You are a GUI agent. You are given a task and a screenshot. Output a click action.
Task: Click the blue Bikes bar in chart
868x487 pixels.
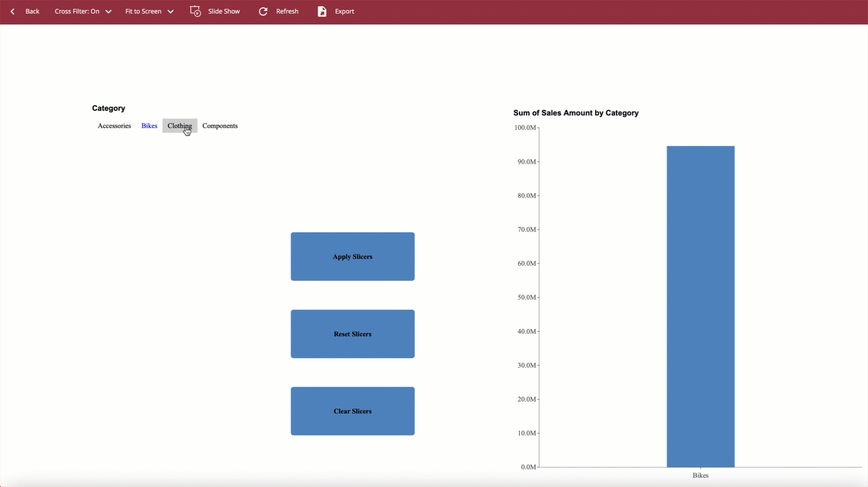pyautogui.click(x=700, y=307)
